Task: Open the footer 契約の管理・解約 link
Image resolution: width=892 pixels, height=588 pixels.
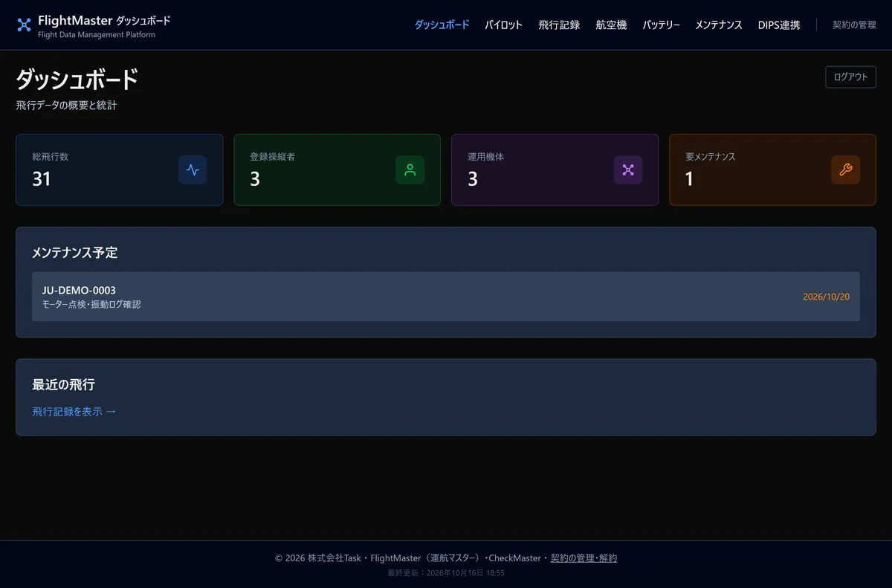Action: point(584,558)
